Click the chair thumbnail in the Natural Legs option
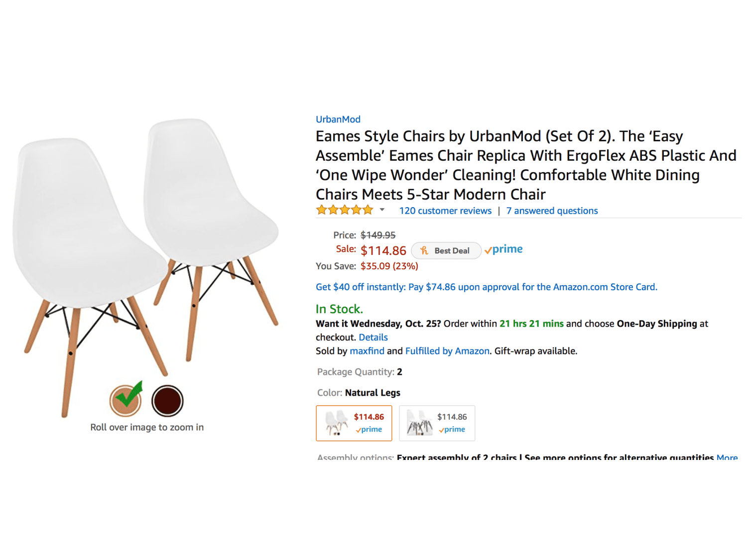 (x=337, y=423)
